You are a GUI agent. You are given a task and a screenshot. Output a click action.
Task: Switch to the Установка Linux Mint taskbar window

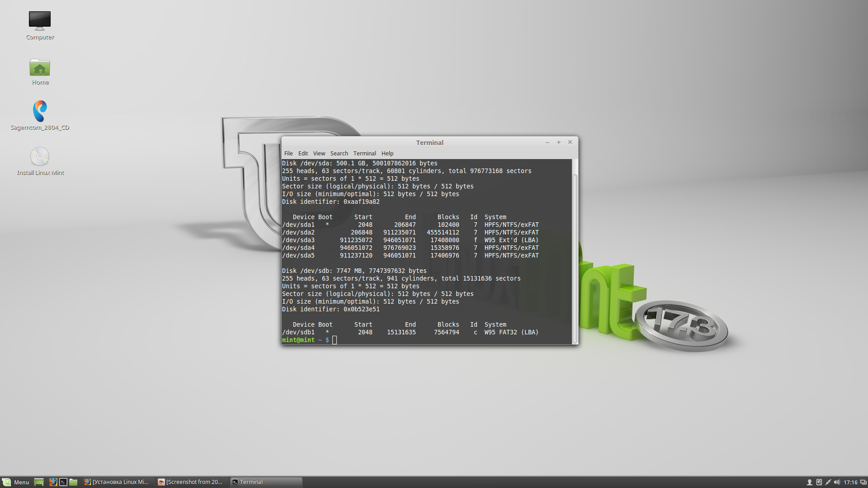click(x=117, y=482)
